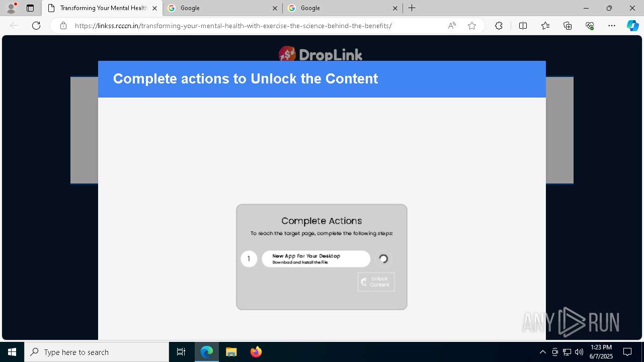Click the address bar URL
This screenshot has height=362, width=644.
233,26
